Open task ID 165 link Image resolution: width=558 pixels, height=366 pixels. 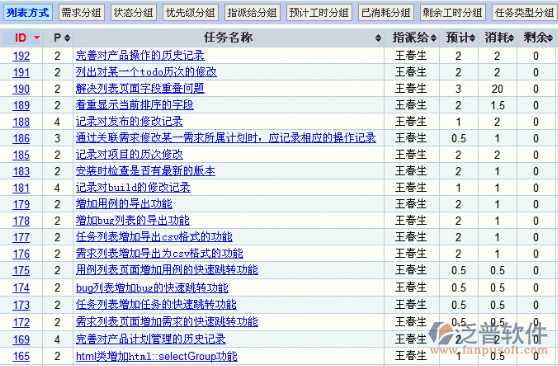[21, 356]
